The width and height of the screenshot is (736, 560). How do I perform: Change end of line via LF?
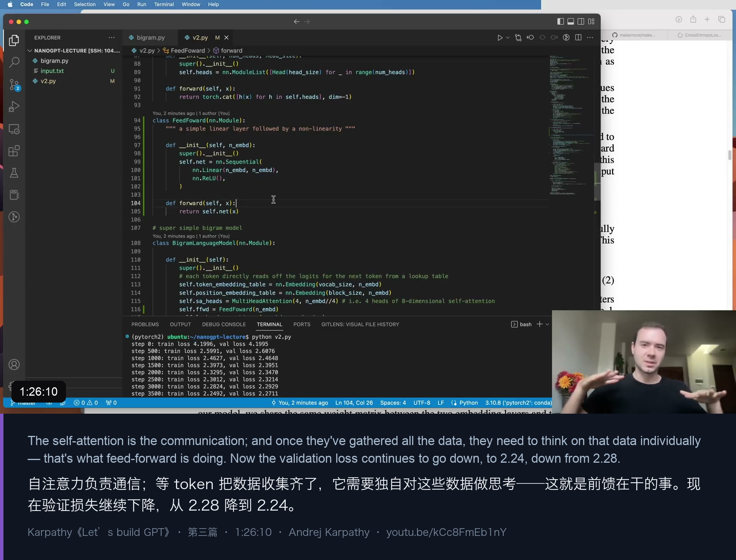(441, 403)
